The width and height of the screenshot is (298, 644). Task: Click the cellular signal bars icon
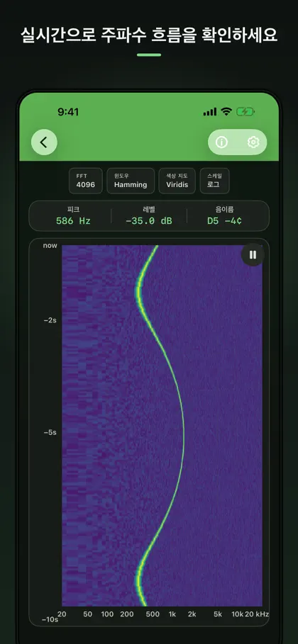210,112
